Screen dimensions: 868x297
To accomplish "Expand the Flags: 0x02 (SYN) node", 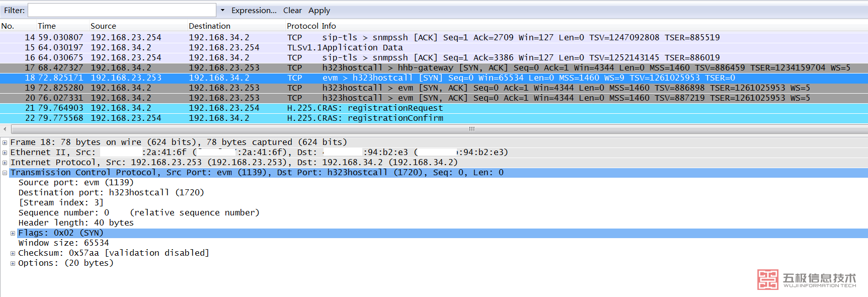I will (x=13, y=233).
